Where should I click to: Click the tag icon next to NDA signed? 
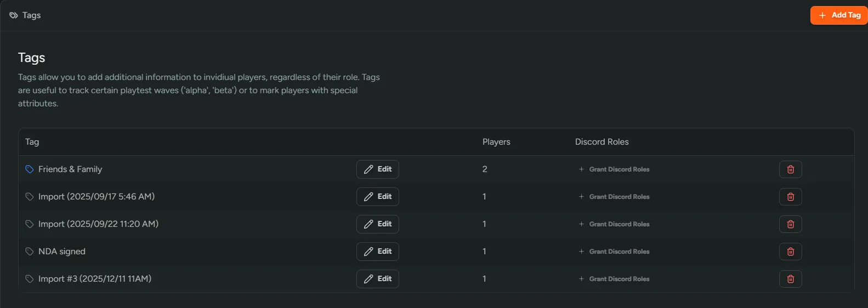click(x=30, y=252)
